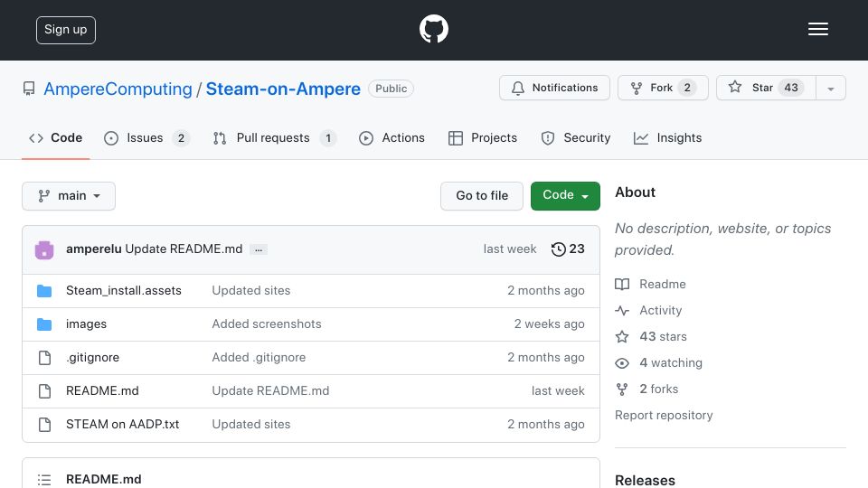Image resolution: width=868 pixels, height=488 pixels.
Task: Click the watching eye icon in About
Action: click(622, 363)
